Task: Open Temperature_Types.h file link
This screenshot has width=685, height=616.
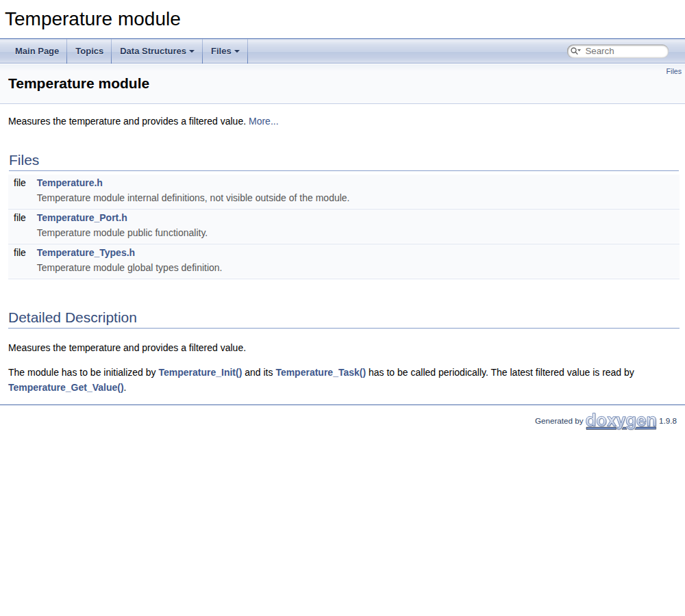Action: 86,253
